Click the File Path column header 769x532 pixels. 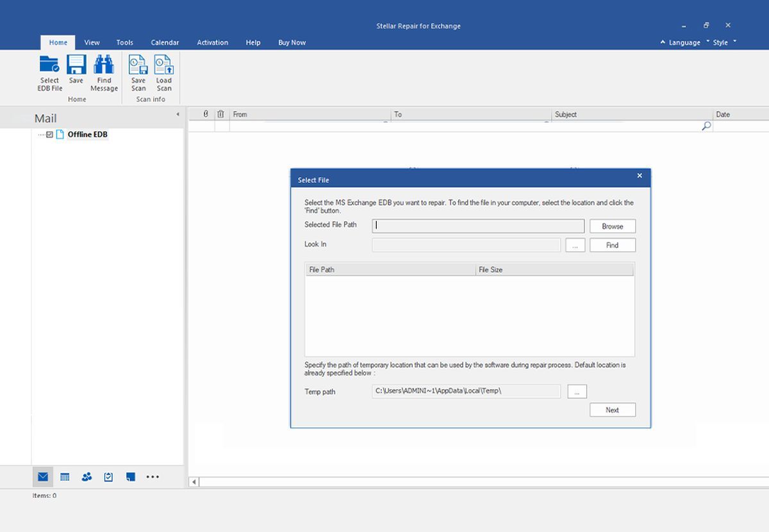point(390,270)
